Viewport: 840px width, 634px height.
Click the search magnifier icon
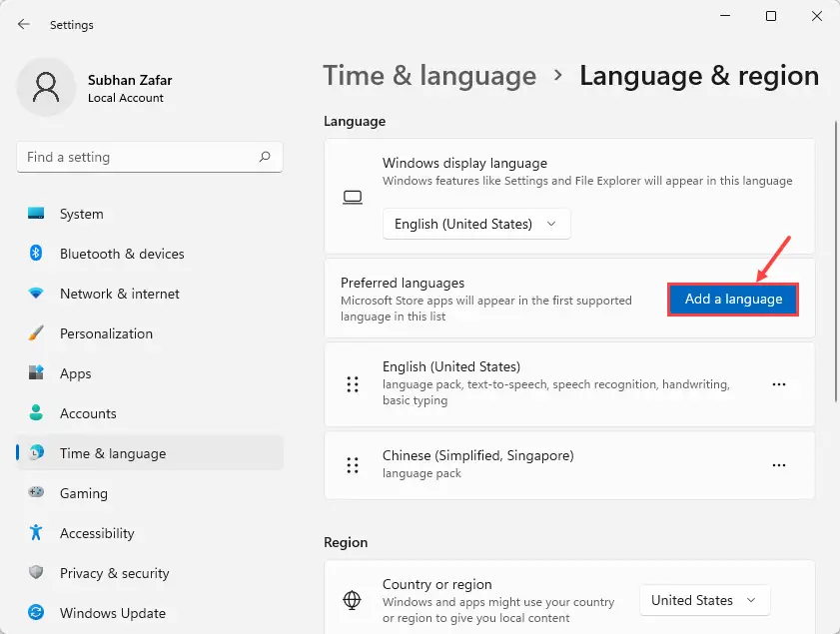265,157
